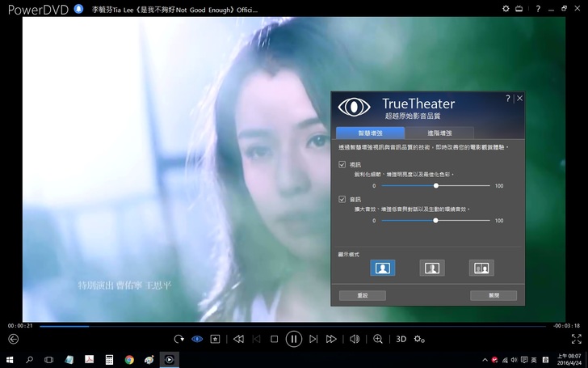Click the rotate video icon

coord(178,339)
